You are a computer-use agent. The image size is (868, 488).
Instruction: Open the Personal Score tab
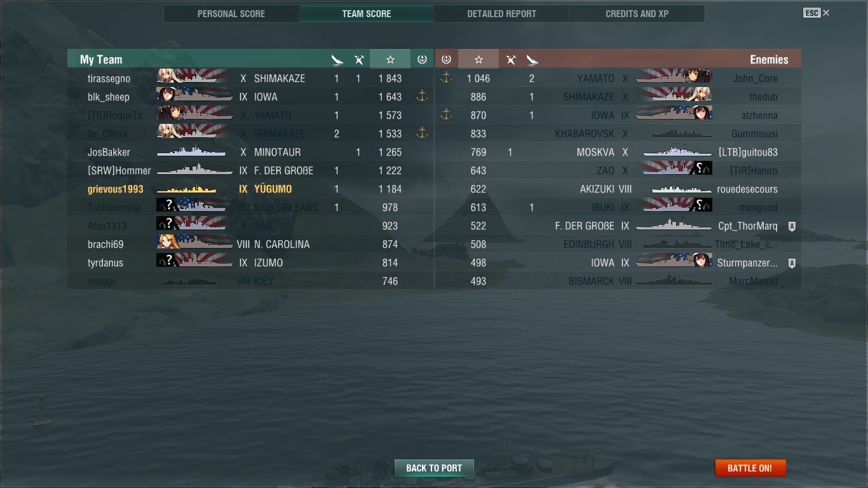pos(231,13)
